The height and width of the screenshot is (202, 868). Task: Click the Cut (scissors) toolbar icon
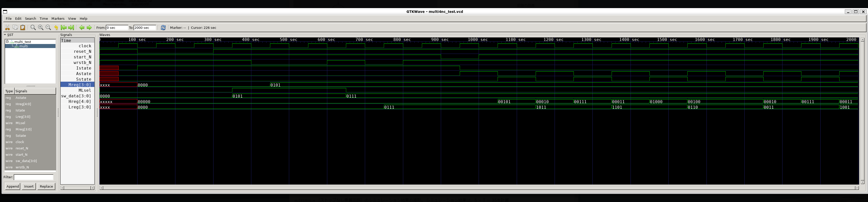(7, 27)
